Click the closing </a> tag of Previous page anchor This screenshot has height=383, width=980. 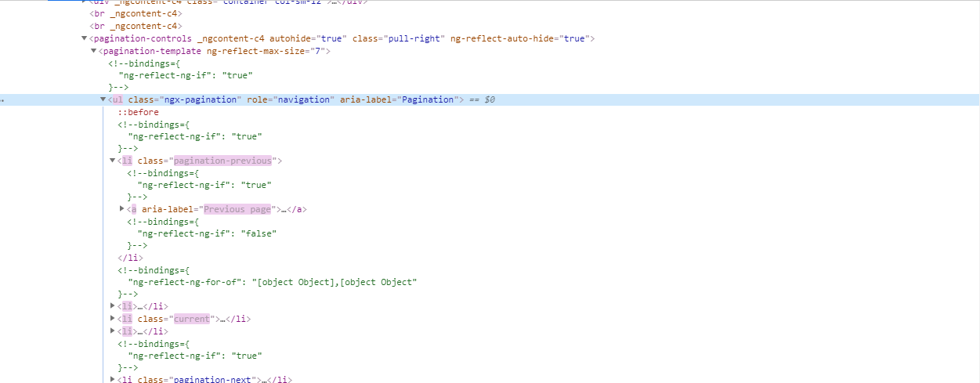297,209
